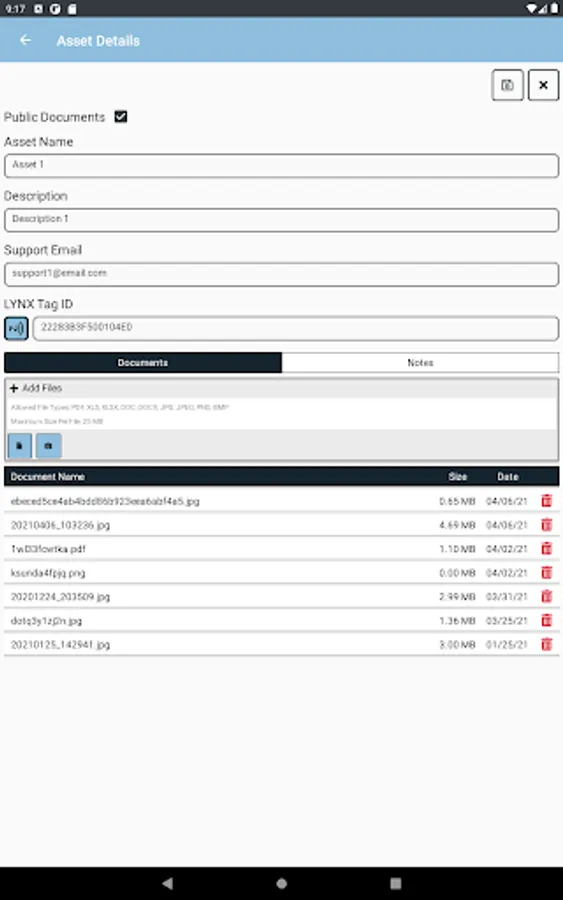
Task: Choose a file with the document icon button
Action: [x=20, y=445]
